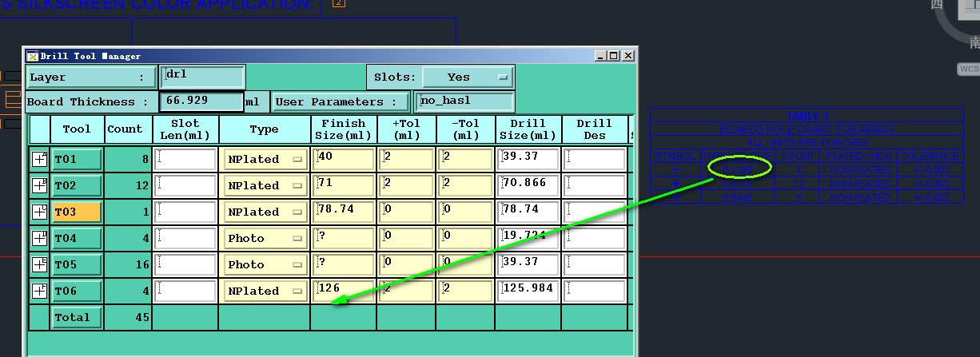Open the Type dropdown for T03
Screen dimensions: 980x357
[x=264, y=212]
